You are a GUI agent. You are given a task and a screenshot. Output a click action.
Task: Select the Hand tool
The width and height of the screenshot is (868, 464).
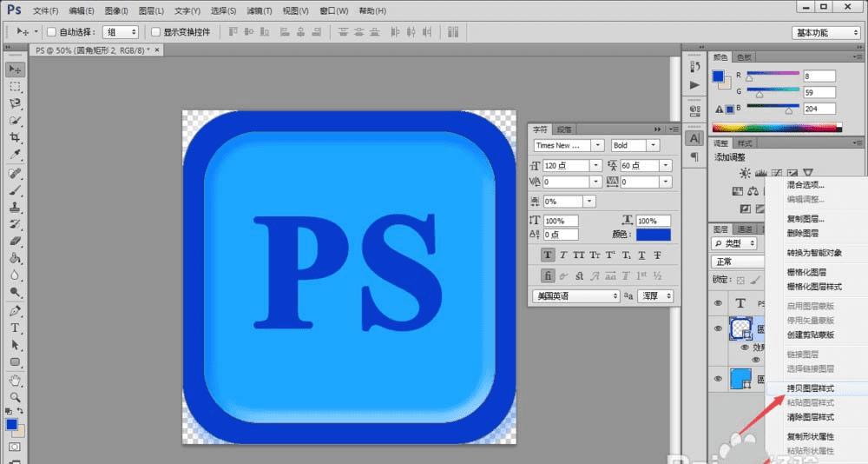(x=15, y=381)
